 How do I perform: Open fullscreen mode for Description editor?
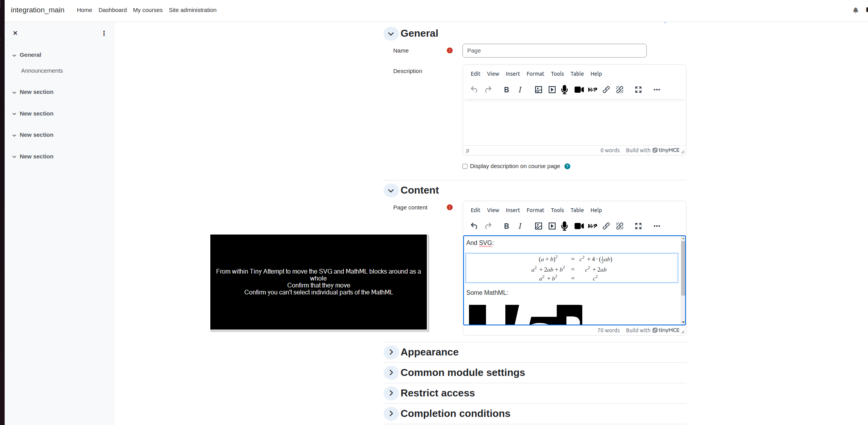click(x=638, y=90)
